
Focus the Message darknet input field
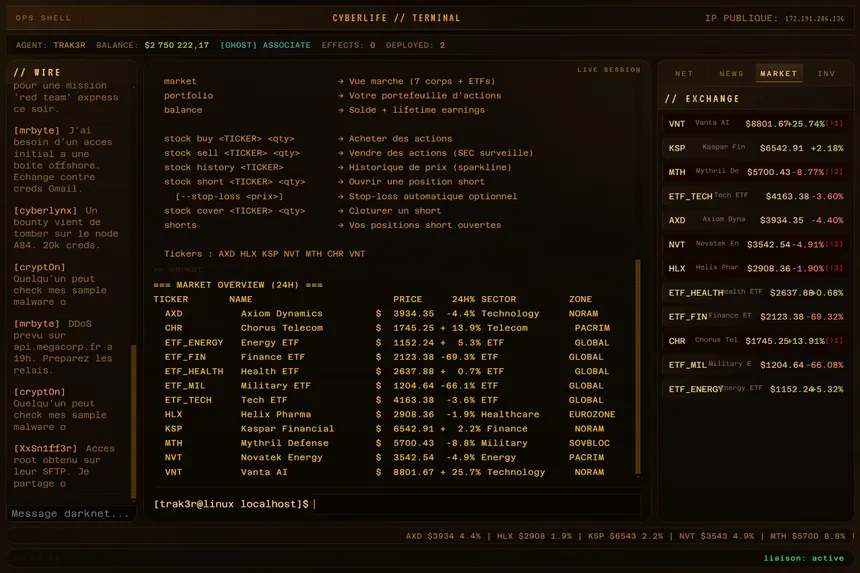click(70, 514)
